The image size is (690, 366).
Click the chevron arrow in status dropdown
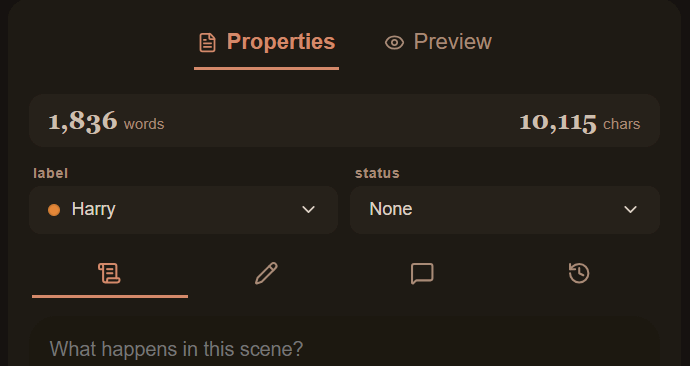point(630,209)
